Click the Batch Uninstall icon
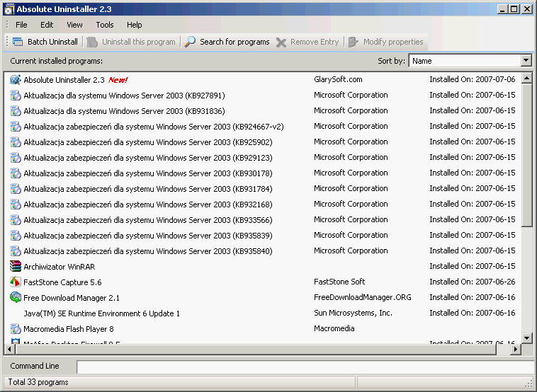537x392 pixels. (18, 42)
